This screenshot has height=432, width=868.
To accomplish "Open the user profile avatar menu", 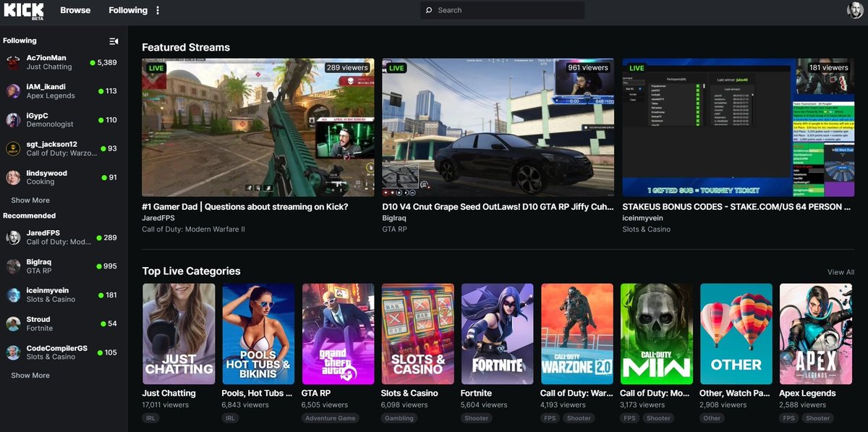I will pos(854,10).
